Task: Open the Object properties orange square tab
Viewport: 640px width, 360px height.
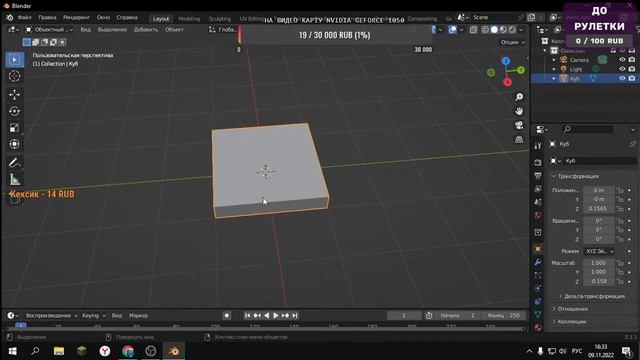Action: pos(538,249)
